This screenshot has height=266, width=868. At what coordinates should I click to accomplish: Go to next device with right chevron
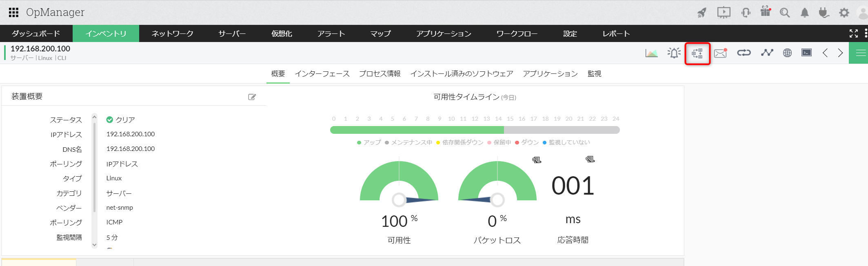pos(840,53)
